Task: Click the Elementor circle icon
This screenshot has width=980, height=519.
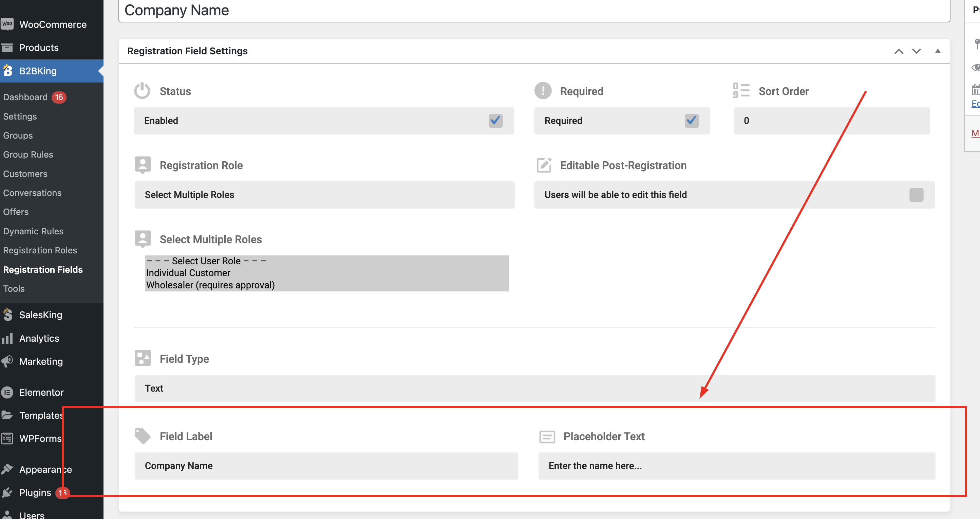Action: [7, 392]
